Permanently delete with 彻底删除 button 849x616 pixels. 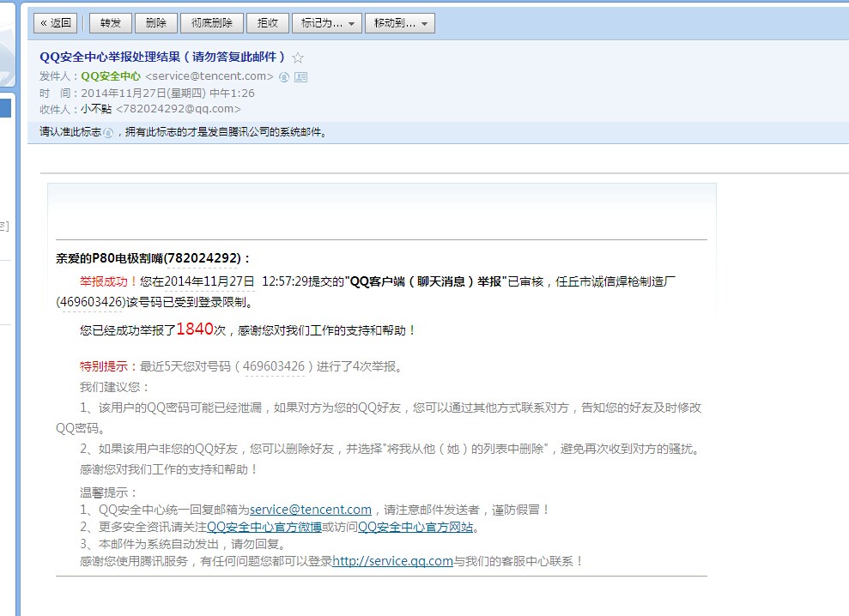(212, 23)
